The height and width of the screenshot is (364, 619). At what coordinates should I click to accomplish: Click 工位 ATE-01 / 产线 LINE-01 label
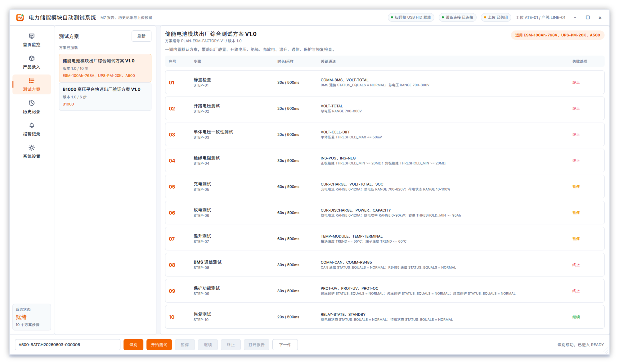tap(541, 17)
